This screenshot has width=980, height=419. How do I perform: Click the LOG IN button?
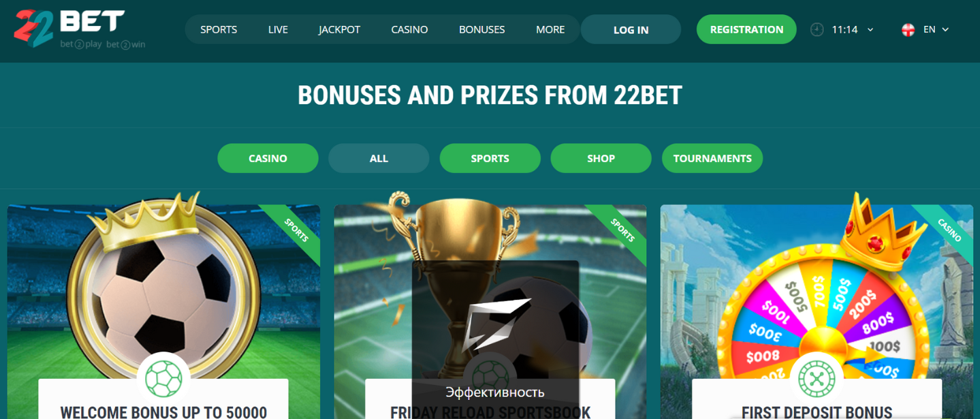click(631, 29)
